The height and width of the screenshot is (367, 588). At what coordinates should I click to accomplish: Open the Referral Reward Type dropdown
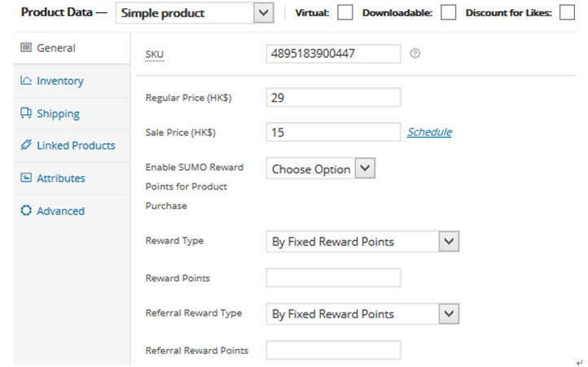tap(362, 314)
